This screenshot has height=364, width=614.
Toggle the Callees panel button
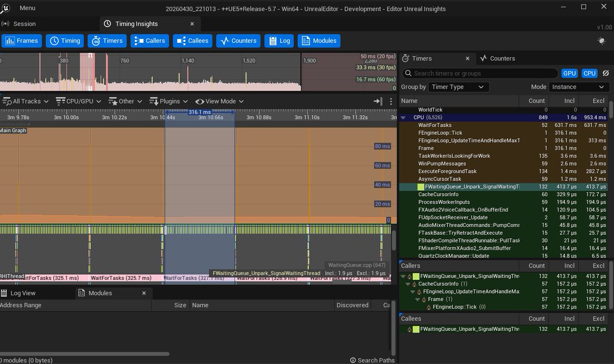point(192,41)
